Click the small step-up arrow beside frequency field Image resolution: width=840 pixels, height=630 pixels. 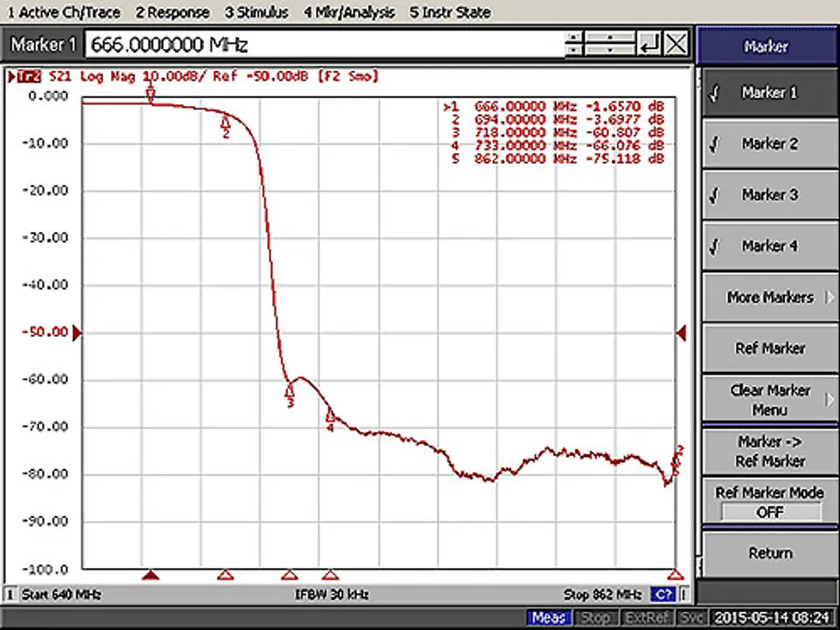574,38
